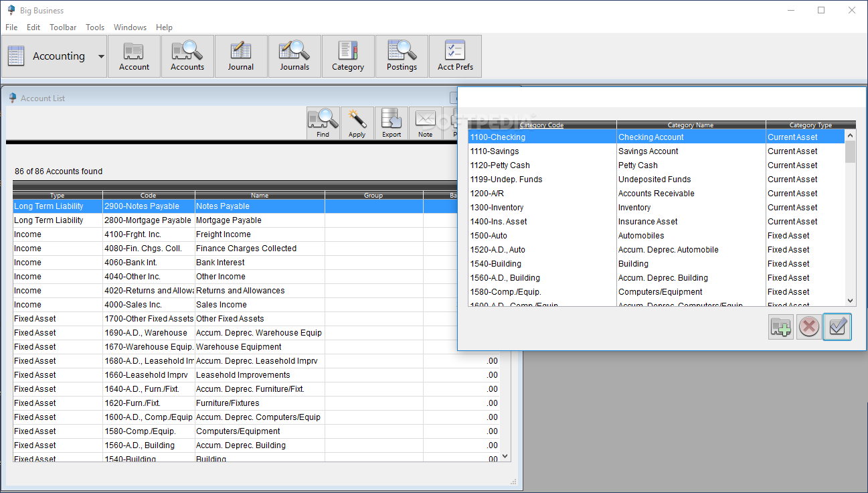Sort Account List by Group header
The width and height of the screenshot is (868, 493).
pos(373,195)
